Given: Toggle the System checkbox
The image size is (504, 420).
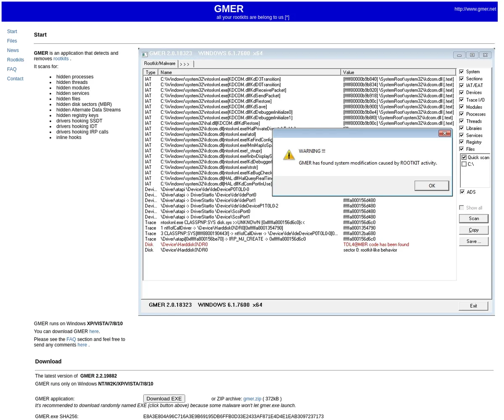Looking at the screenshot, I should point(462,72).
